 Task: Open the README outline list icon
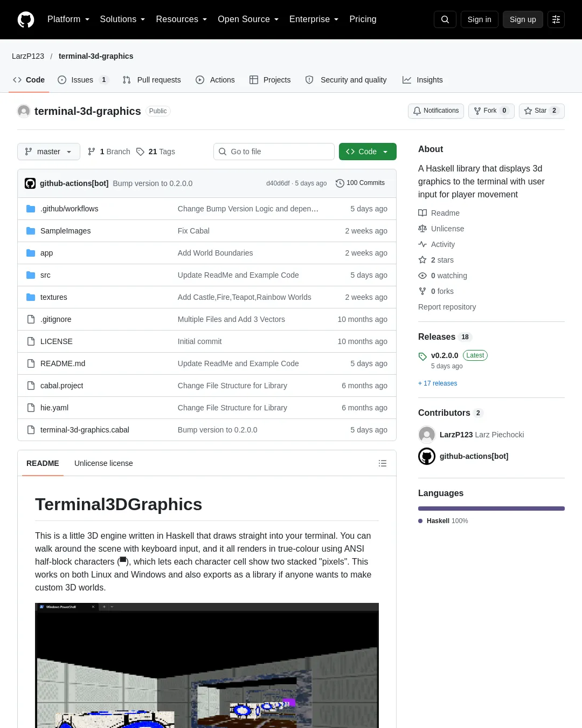(x=383, y=463)
